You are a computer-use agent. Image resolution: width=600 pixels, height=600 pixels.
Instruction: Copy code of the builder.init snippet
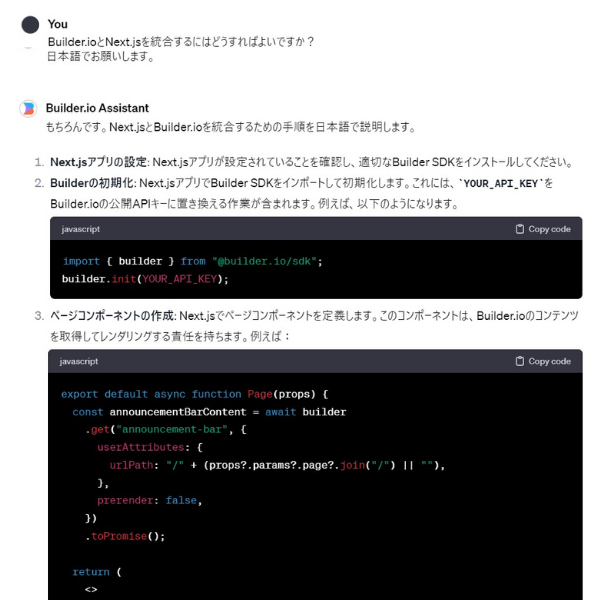point(543,229)
